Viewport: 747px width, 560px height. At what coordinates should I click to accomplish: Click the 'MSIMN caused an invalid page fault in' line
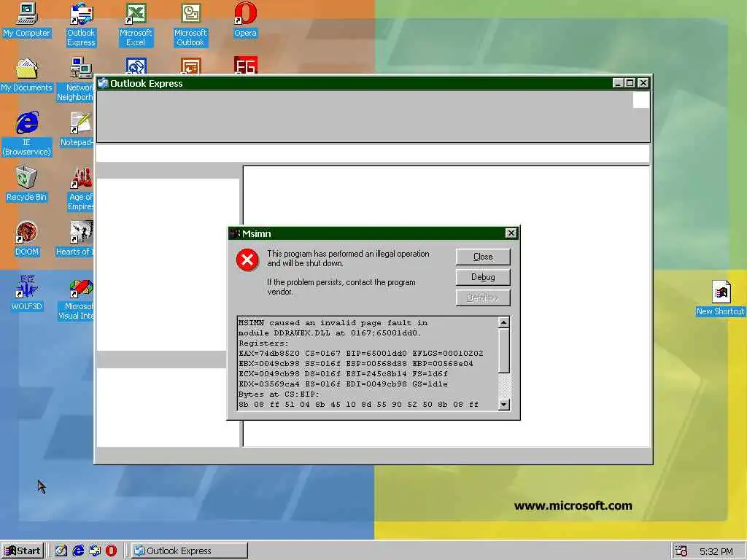(x=333, y=323)
